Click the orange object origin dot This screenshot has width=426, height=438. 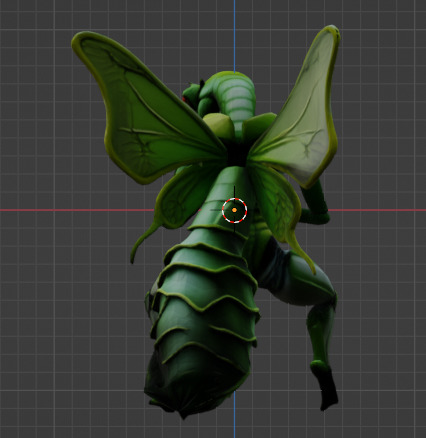tap(234, 210)
